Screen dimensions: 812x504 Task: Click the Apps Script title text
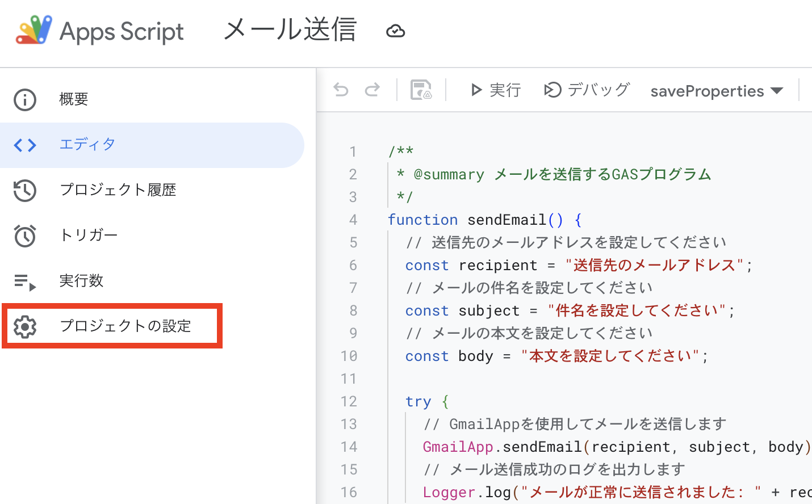[x=122, y=32]
